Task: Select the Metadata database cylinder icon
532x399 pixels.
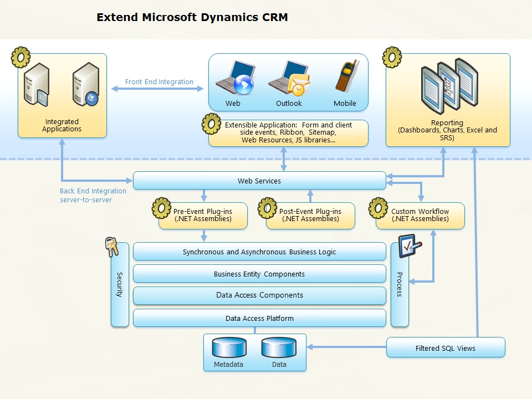Action: point(228,347)
